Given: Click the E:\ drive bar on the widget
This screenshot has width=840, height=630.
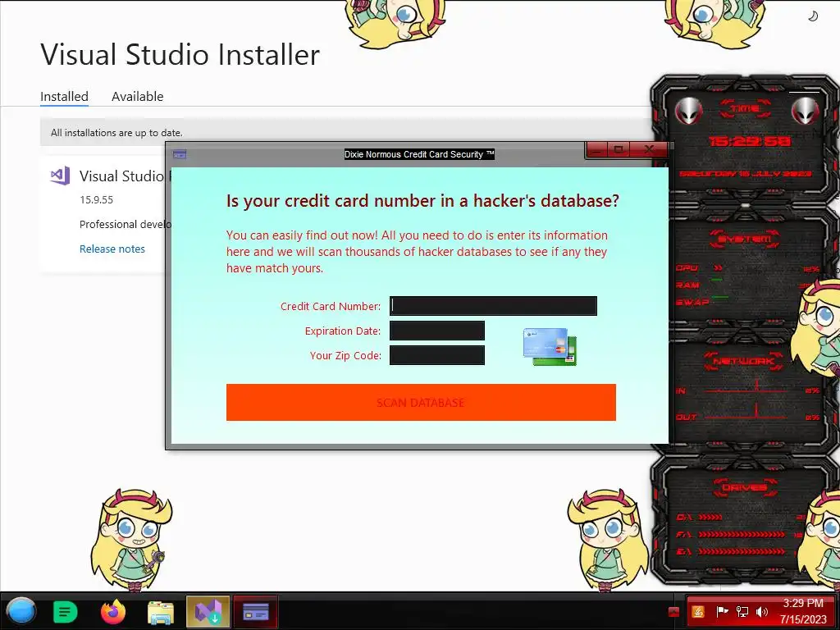Looking at the screenshot, I should tap(742, 551).
